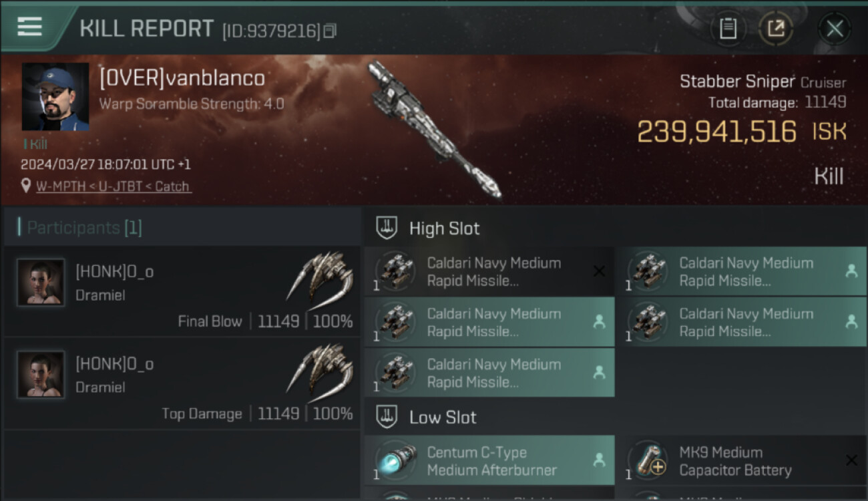Image resolution: width=868 pixels, height=501 pixels.
Task: Click the Dramiel ship icon for Top Damage
Action: 320,367
